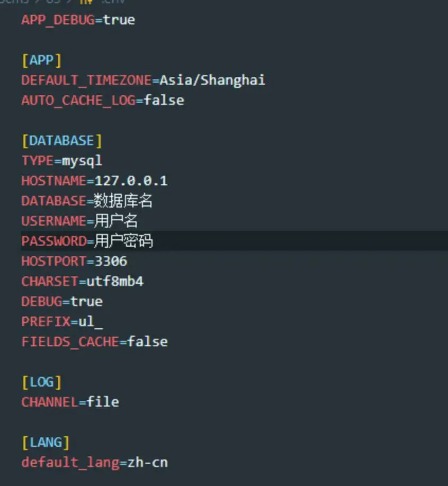Place cursor on the [DATABASE] section header
Viewport: 448px width, 486px height.
point(61,141)
